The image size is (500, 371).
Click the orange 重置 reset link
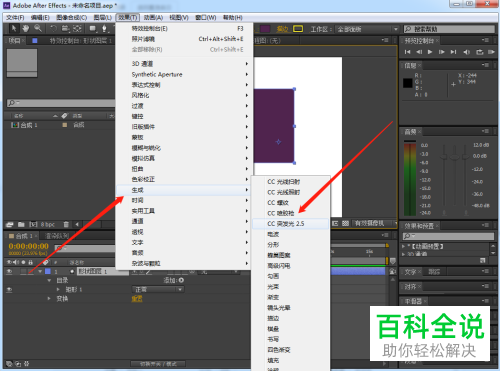pyautogui.click(x=137, y=299)
